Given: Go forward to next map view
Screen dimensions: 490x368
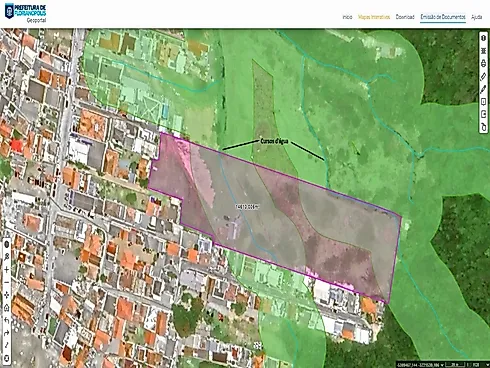Looking at the screenshot, I should pos(7,333).
